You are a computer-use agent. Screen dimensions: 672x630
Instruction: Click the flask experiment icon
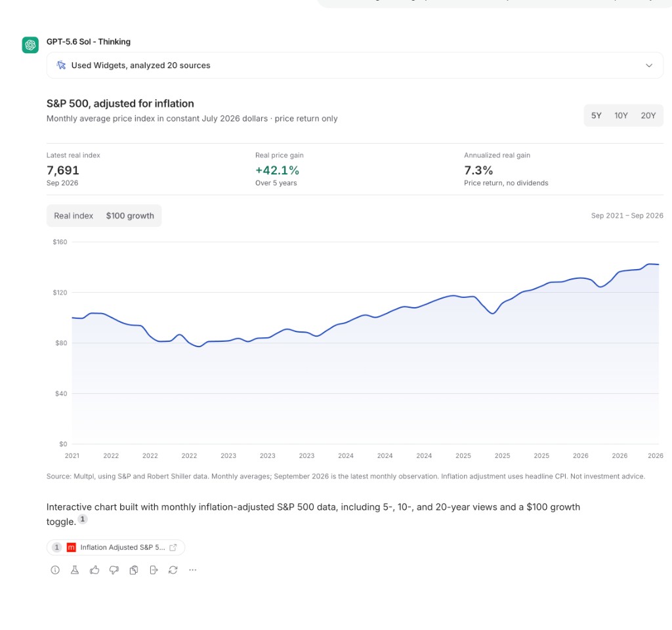[x=75, y=570]
